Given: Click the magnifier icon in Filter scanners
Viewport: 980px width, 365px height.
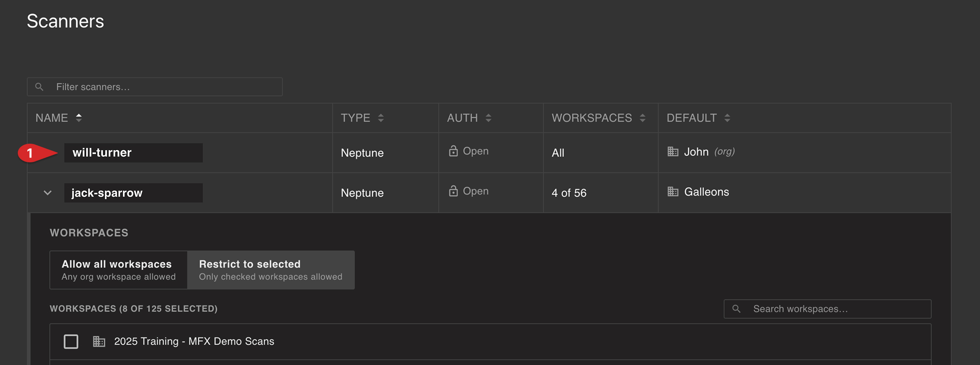Looking at the screenshot, I should coord(39,87).
